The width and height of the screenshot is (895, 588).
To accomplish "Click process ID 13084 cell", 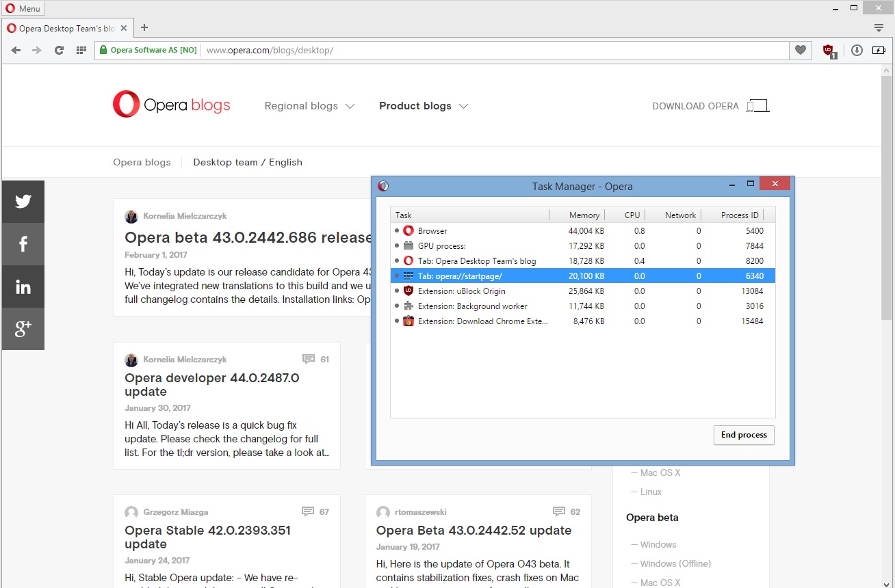I will [752, 291].
